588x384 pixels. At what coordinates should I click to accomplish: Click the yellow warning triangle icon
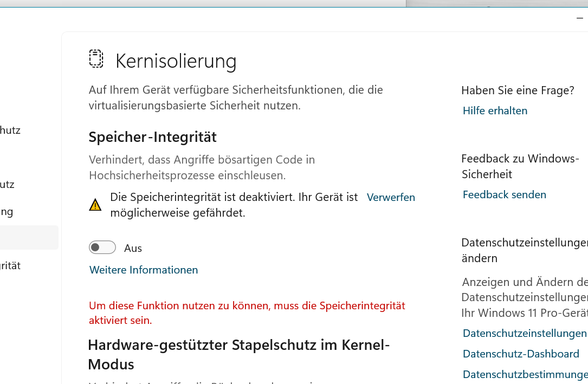(x=95, y=205)
